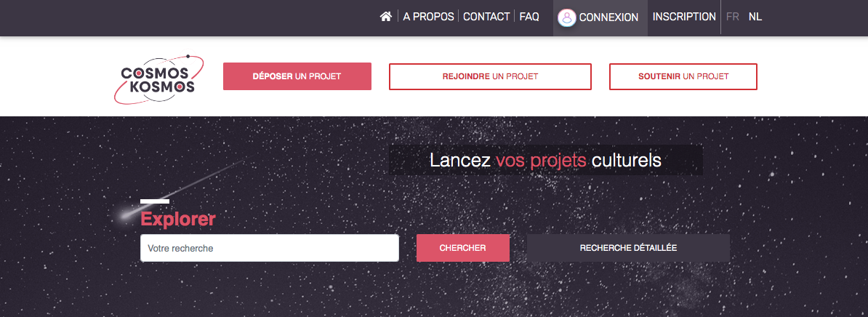Click the CONNEXION login text
Screen dimensions: 868x317
click(x=608, y=17)
